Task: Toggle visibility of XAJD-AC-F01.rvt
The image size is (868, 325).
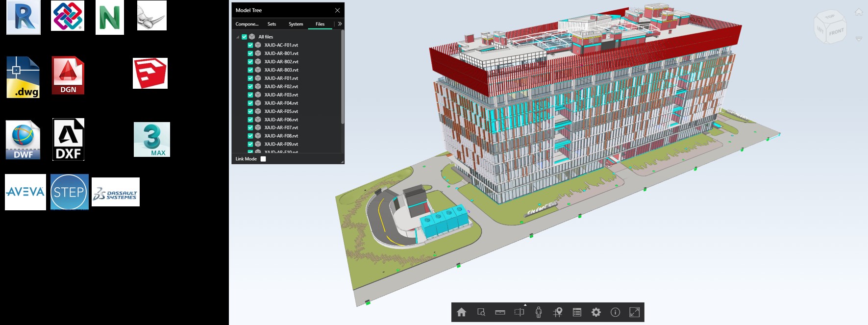Action: pyautogui.click(x=250, y=45)
